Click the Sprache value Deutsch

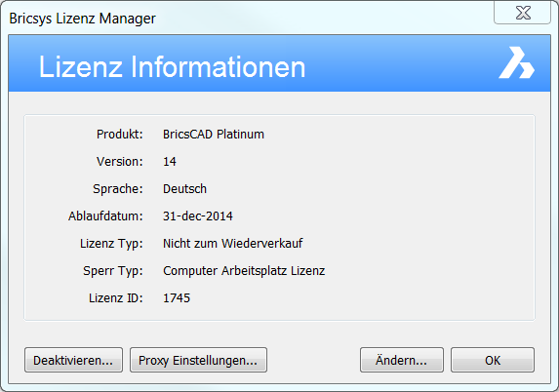click(x=184, y=189)
